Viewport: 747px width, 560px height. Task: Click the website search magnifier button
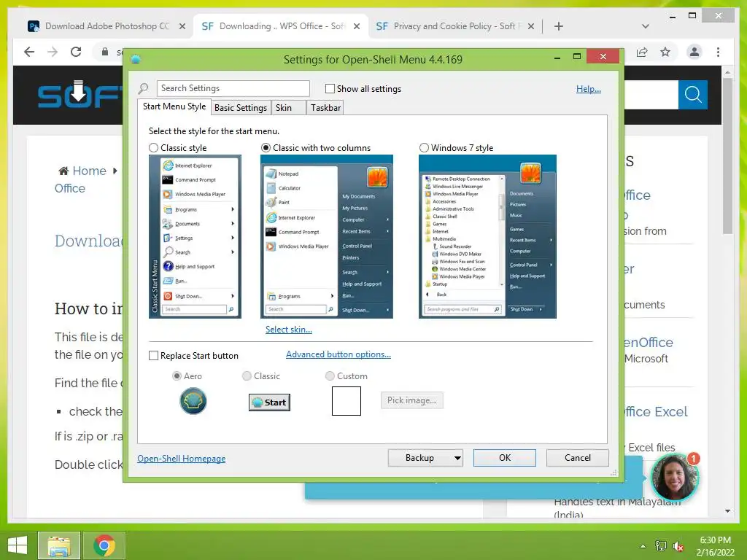click(693, 95)
